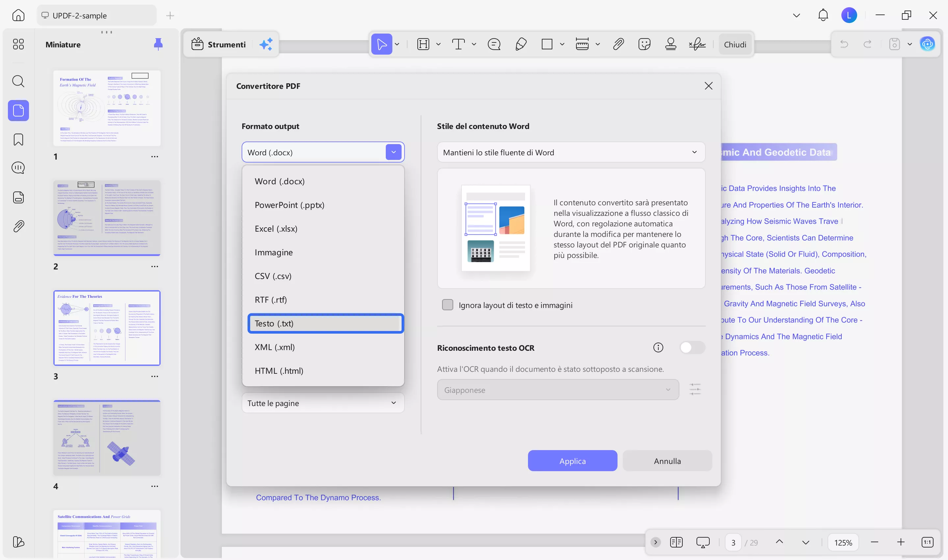Open the Tutte le pagine dropdown
Viewport: 948px width, 560px height.
323,403
